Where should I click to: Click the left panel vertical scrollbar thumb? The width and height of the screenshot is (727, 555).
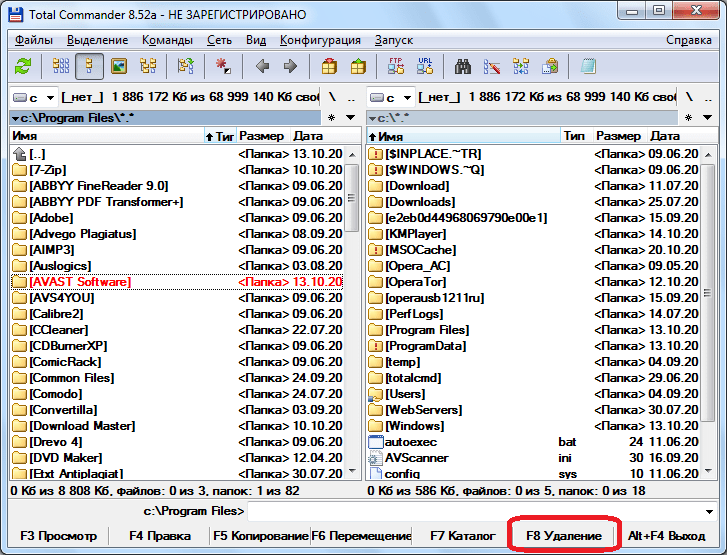(352, 198)
